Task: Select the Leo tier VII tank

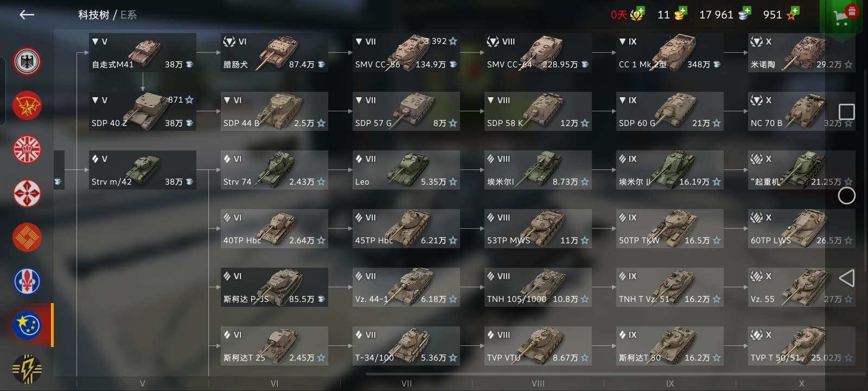Action: [x=406, y=170]
